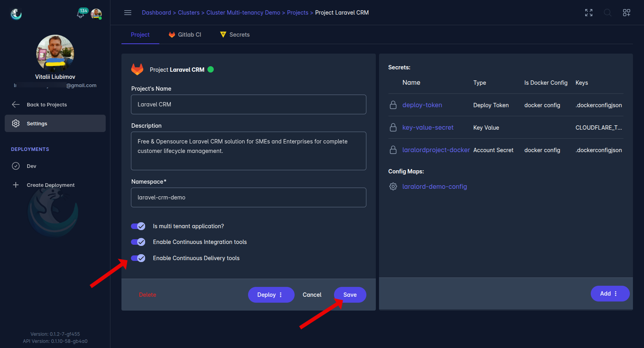Screen dimensions: 644x348
Task: Click the 'Key Value' type cell
Action: pos(486,128)
